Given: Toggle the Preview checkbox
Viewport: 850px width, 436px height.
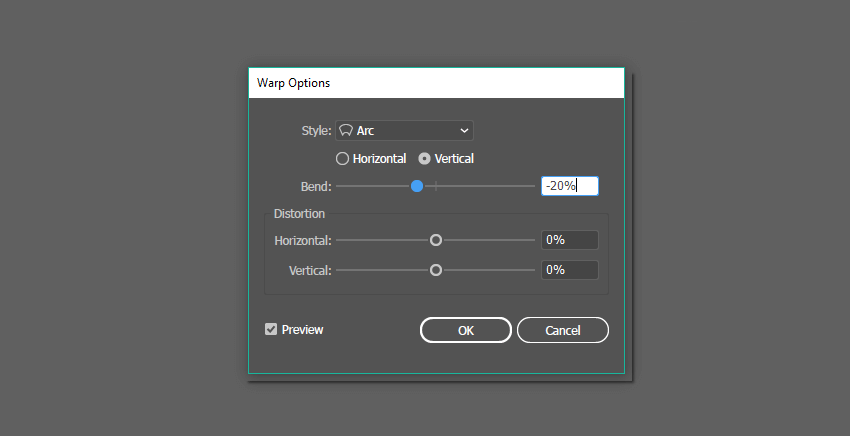Looking at the screenshot, I should point(271,329).
